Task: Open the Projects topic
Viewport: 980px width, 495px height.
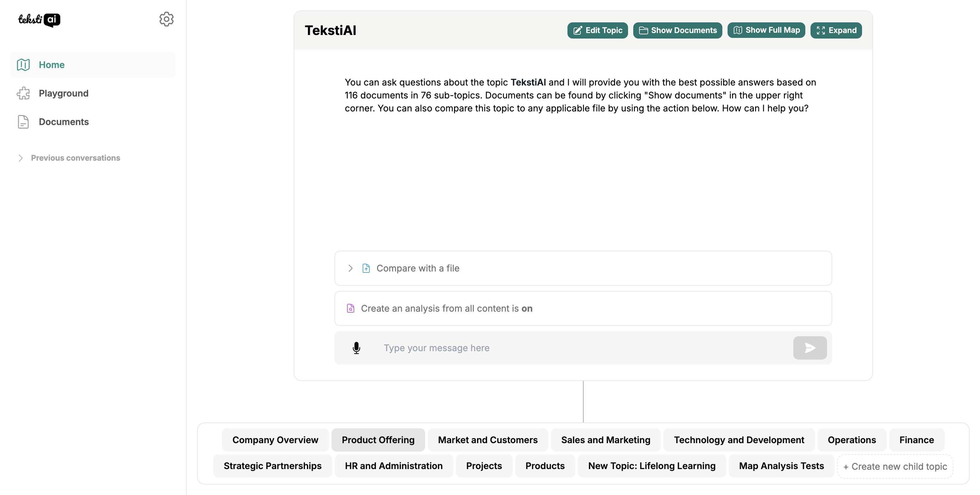Action: 484,466
